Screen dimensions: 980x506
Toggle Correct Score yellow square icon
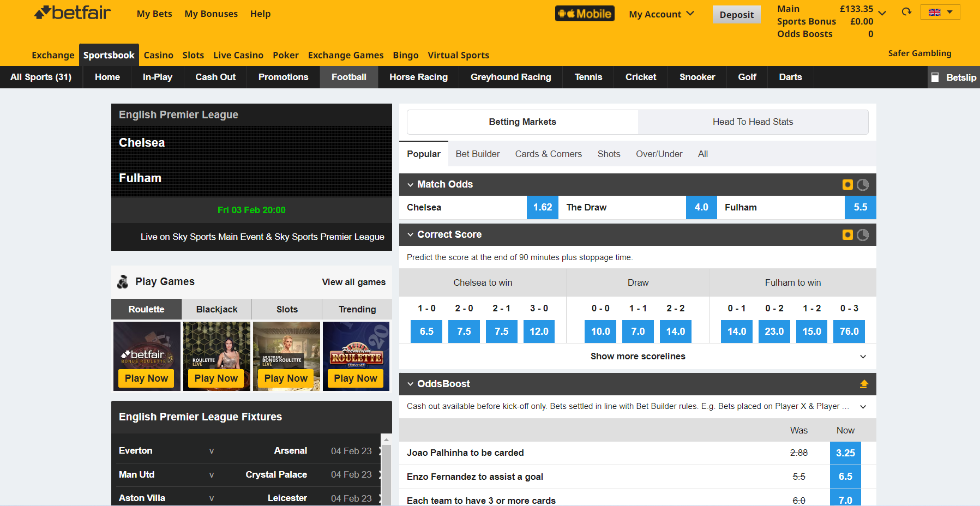coord(847,235)
